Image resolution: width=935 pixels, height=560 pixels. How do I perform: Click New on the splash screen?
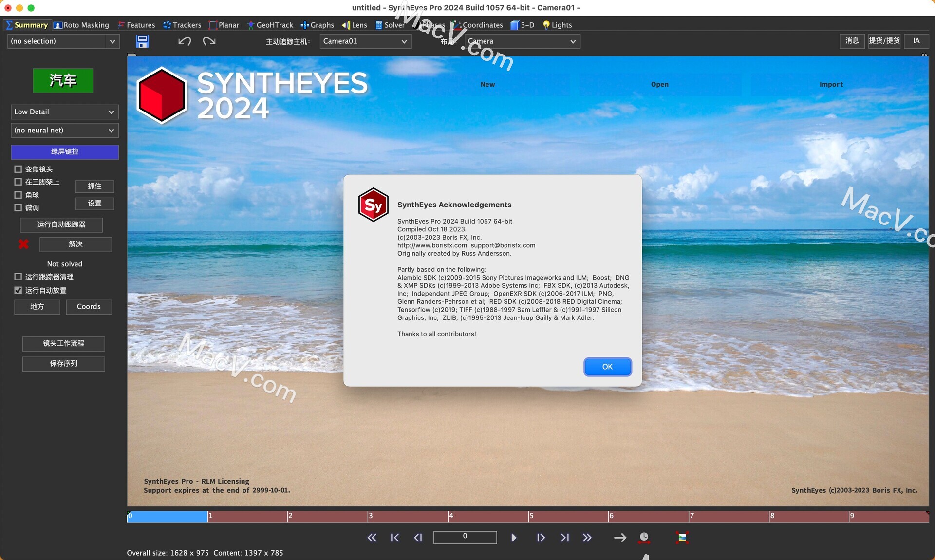[487, 84]
